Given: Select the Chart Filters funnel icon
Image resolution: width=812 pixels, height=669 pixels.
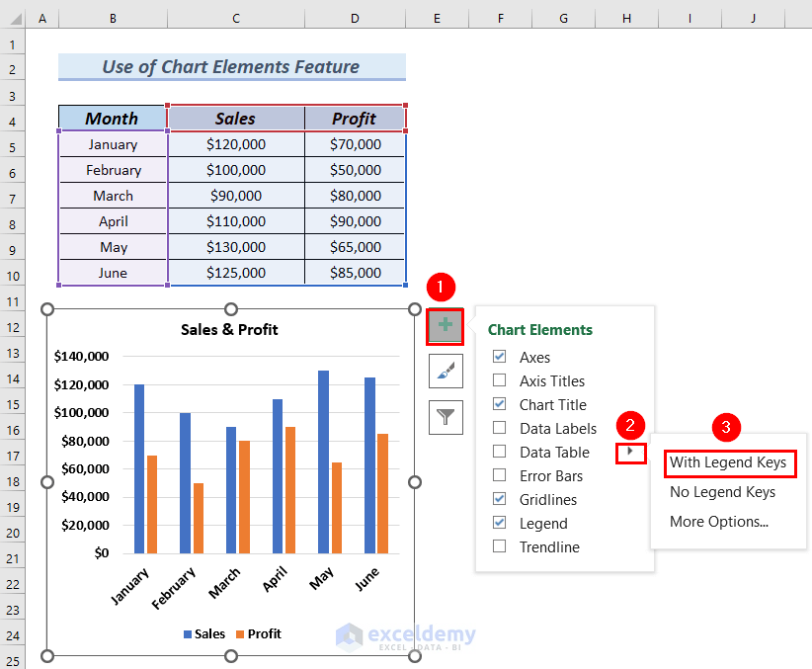Looking at the screenshot, I should 445,417.
